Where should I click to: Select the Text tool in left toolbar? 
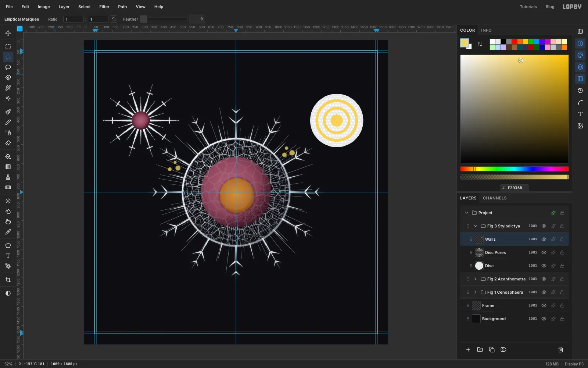[8, 256]
